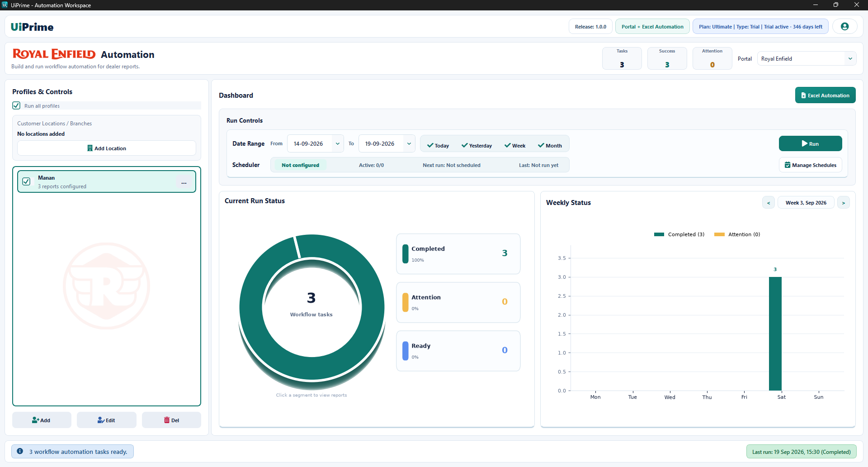This screenshot has height=467, width=868.
Task: Click "3 reports configured" text
Action: point(62,186)
